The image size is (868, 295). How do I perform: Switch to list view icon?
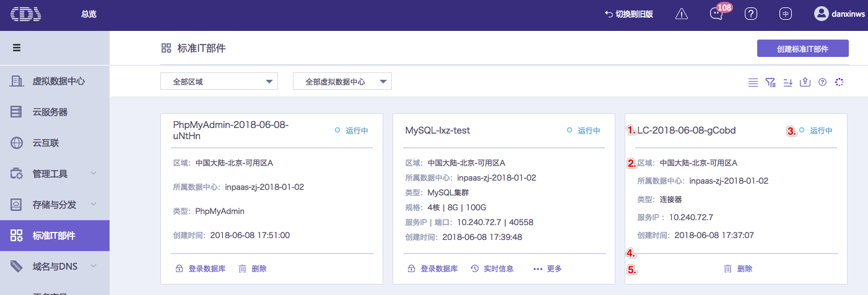click(x=753, y=82)
